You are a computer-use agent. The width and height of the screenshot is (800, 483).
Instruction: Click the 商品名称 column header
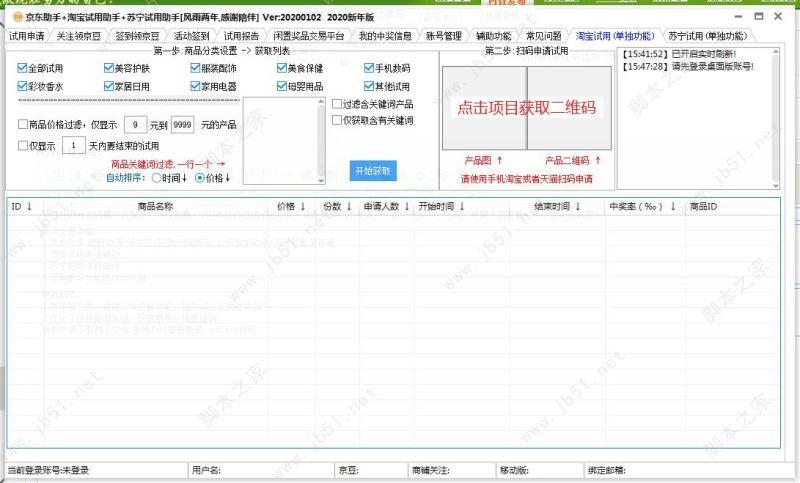[x=156, y=206]
